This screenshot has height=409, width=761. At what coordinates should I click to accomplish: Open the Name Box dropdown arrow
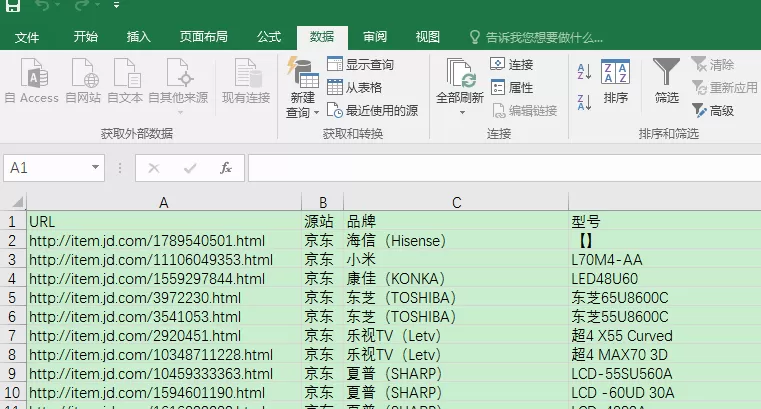[96, 167]
